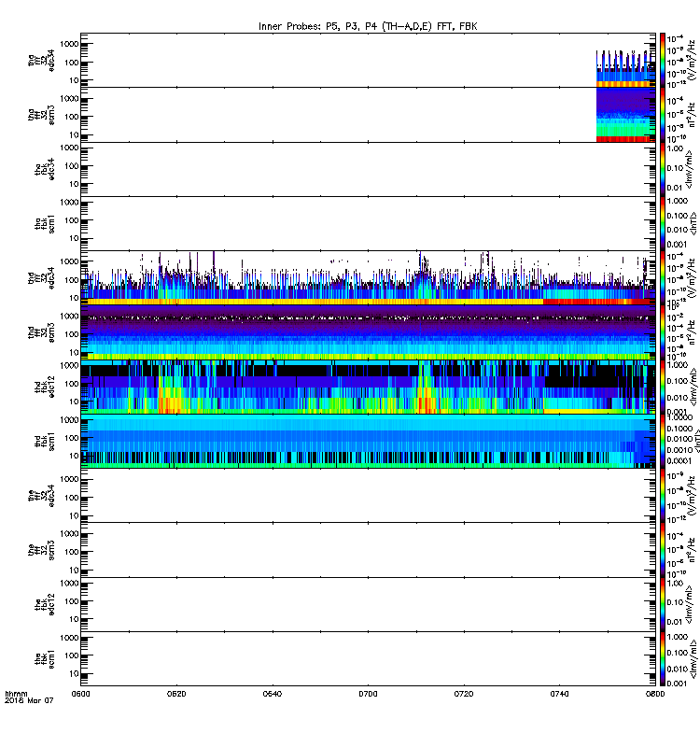Select the 0640 time tick label
The height and width of the screenshot is (747, 700).
[x=272, y=694]
